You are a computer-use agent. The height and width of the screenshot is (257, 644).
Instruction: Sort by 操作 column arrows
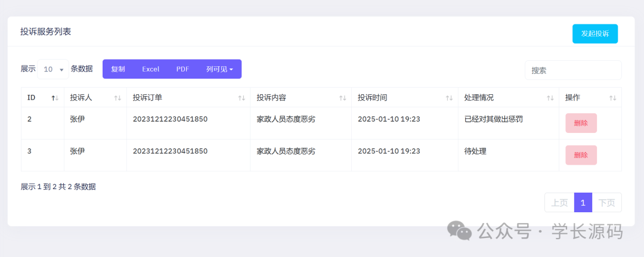pyautogui.click(x=612, y=98)
